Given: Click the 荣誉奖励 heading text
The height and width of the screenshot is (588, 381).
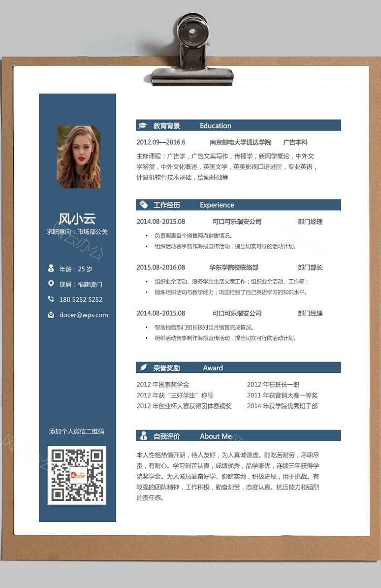Looking at the screenshot, I should (x=166, y=368).
